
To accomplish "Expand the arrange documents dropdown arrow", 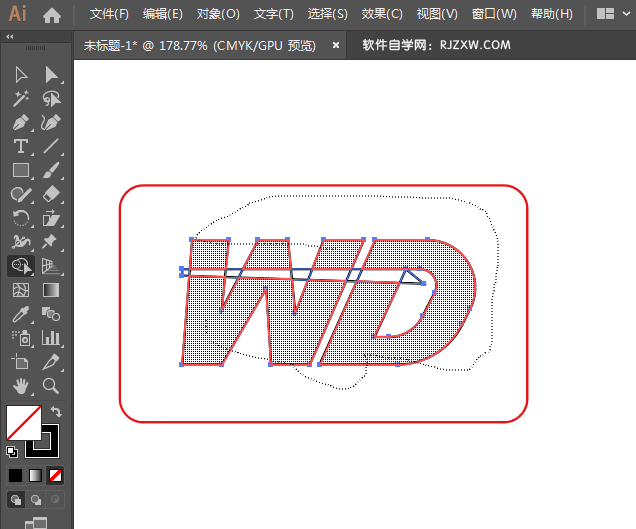I will point(626,14).
